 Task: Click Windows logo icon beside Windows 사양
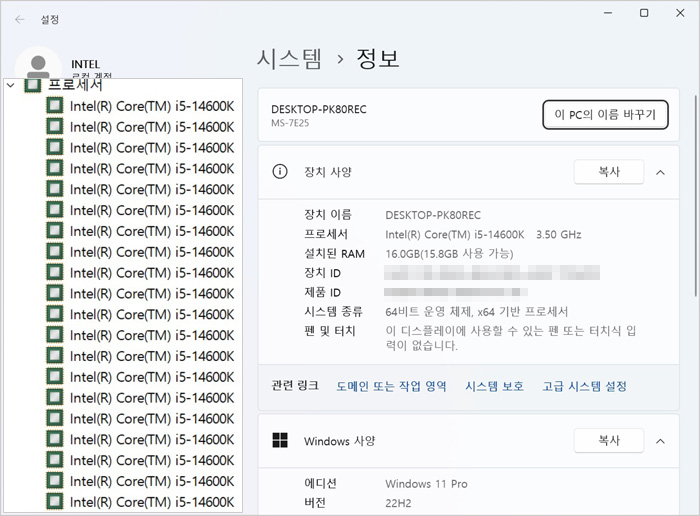(x=280, y=440)
